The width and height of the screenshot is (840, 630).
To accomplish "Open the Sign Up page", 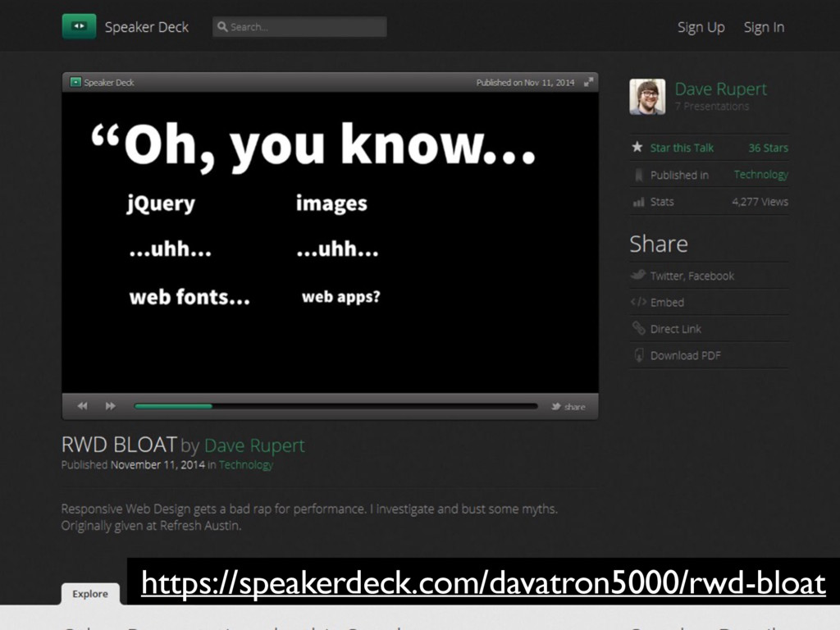I will point(701,27).
